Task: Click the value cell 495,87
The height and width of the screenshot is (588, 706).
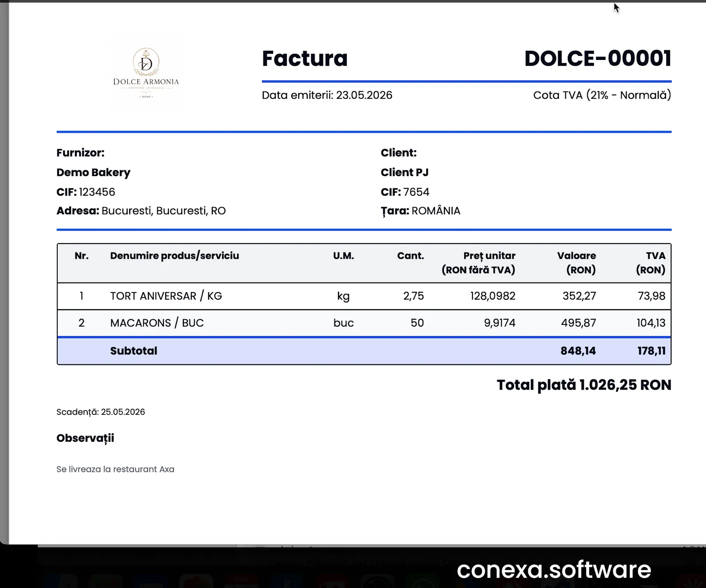Action: (x=578, y=323)
